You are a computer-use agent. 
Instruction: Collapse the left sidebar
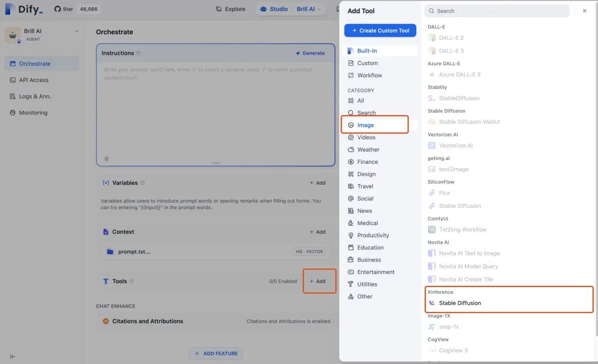click(12, 357)
